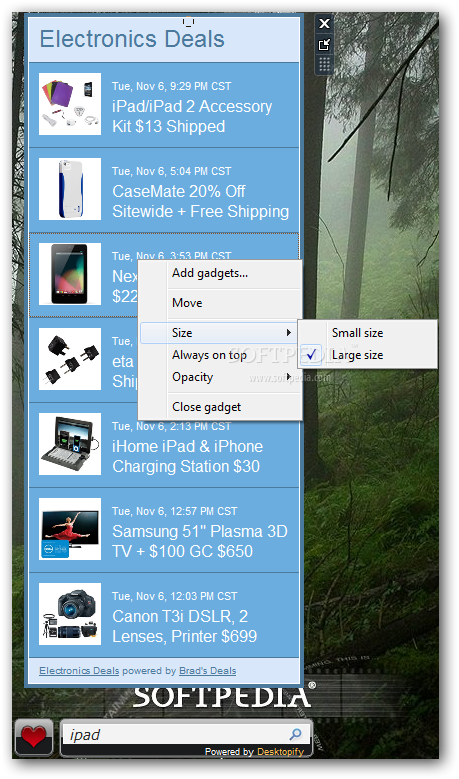Viewport: 459px width, 779px height.
Task: Click timestamp Tue, Nov 6, 5:04 PM CST
Action: tap(171, 171)
